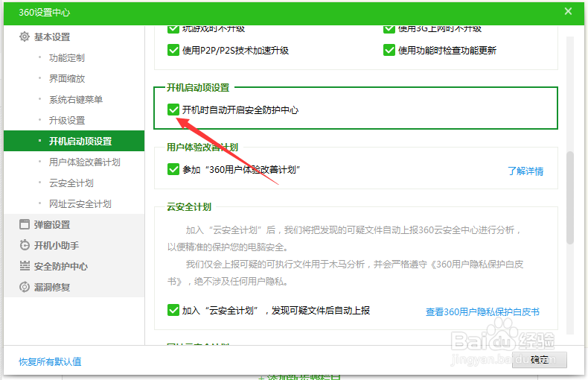The height and width of the screenshot is (380, 588).
Task: Click the clock icon beside 开机小助手
Action: tap(25, 245)
